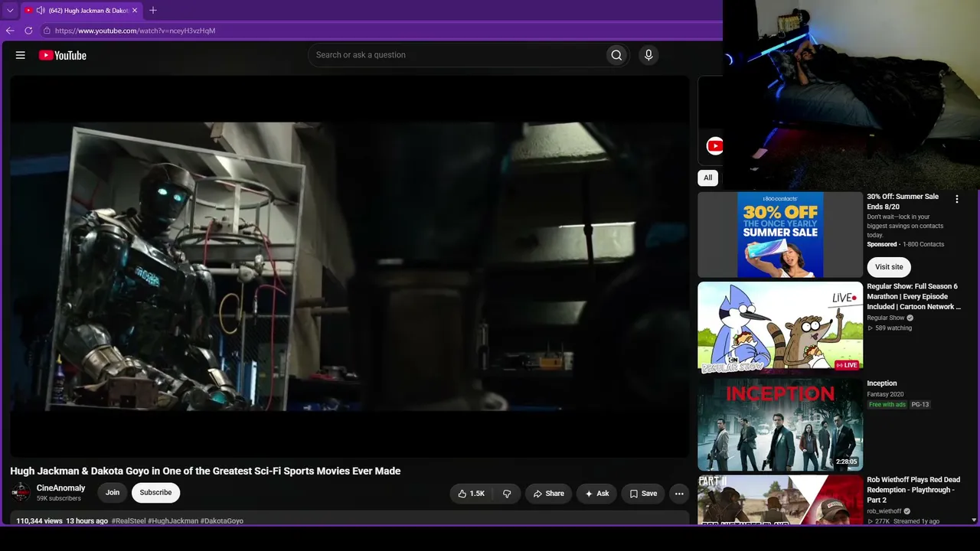Viewport: 980px width, 551px height.
Task: Open the #RealSteel hashtag
Action: [129, 521]
